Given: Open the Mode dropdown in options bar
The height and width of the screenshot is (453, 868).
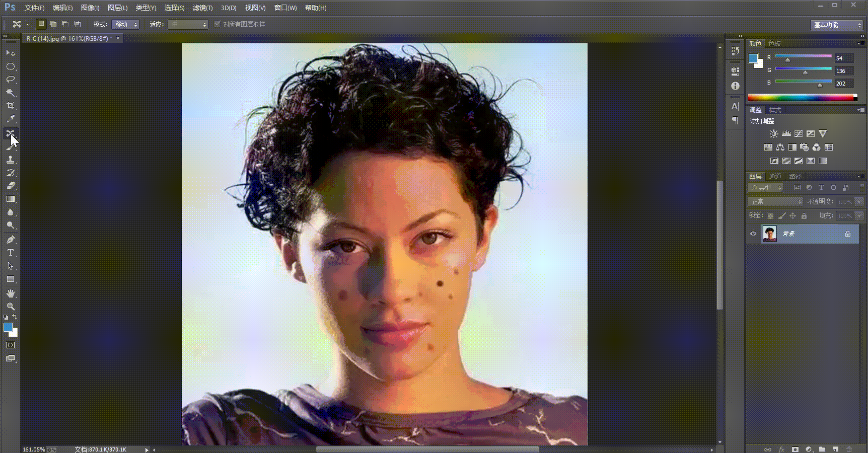Looking at the screenshot, I should tap(125, 24).
